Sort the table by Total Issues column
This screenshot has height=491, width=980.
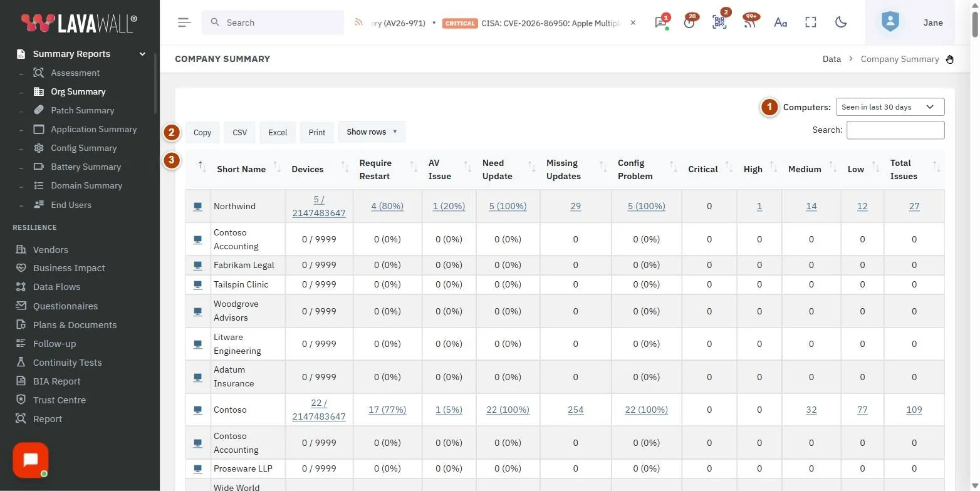tap(914, 169)
